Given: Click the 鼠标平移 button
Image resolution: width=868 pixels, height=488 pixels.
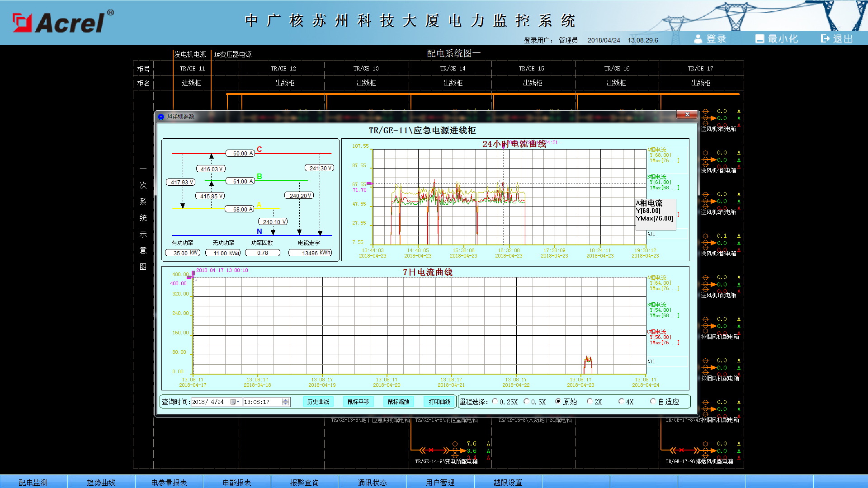Looking at the screenshot, I should pyautogui.click(x=358, y=402).
